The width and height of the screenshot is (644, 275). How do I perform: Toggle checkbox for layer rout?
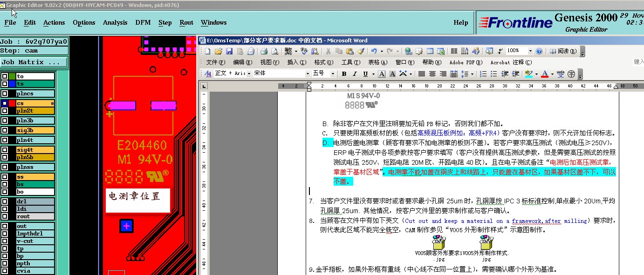(5, 216)
